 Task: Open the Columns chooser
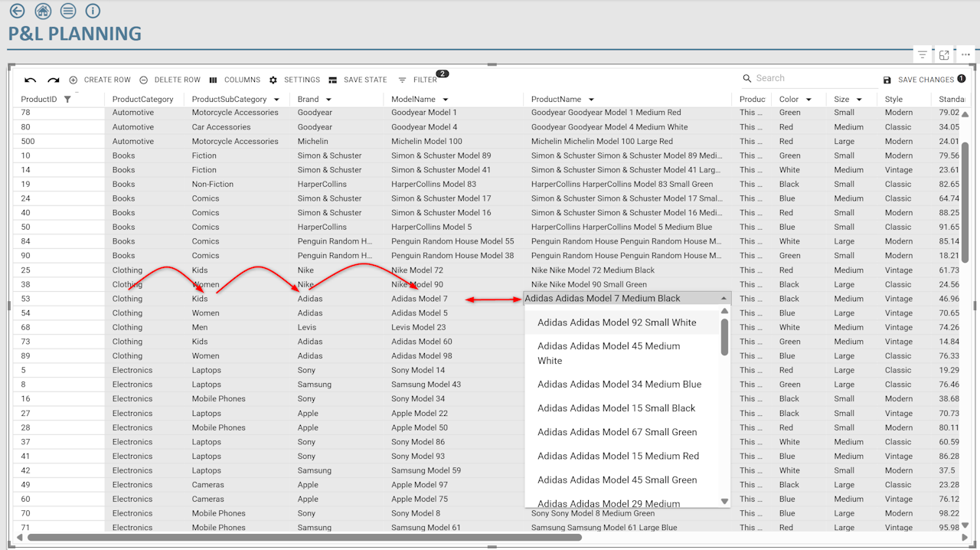[x=235, y=80]
